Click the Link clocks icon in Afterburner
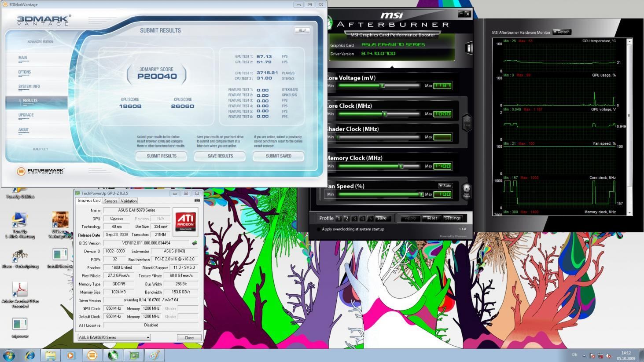The height and width of the screenshot is (362, 644). [x=467, y=123]
